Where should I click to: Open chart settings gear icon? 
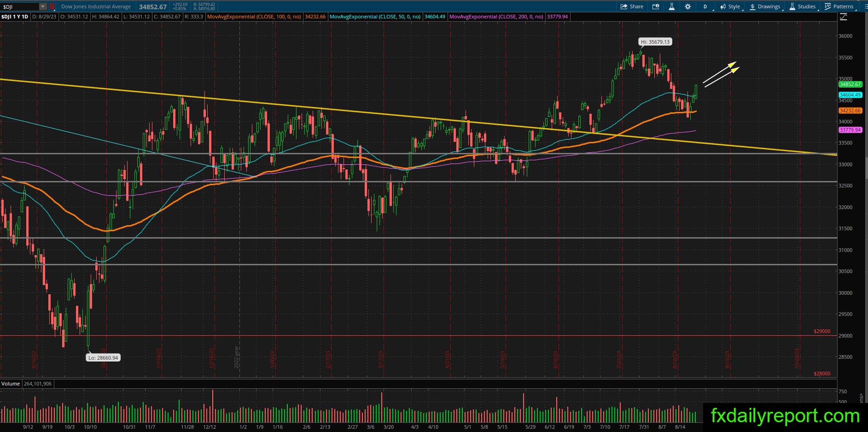click(687, 6)
